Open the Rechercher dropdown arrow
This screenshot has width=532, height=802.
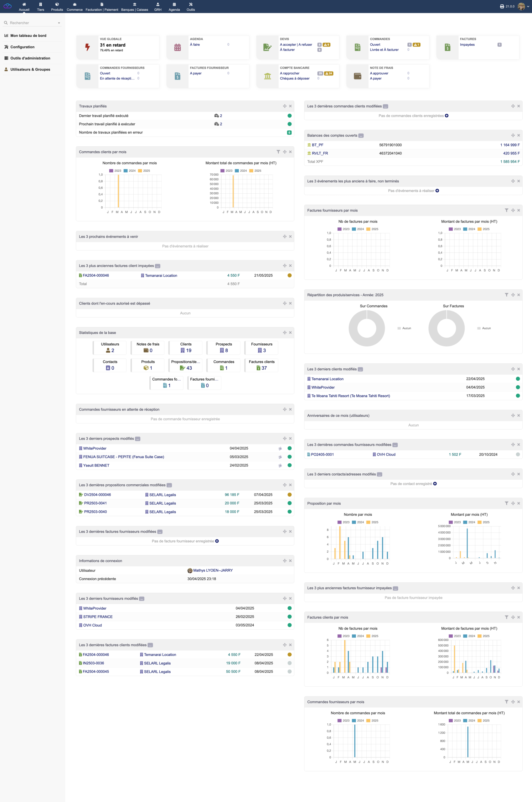point(59,23)
